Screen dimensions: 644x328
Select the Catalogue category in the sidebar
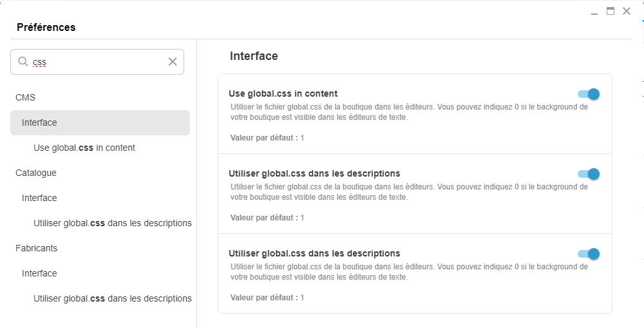(x=36, y=173)
